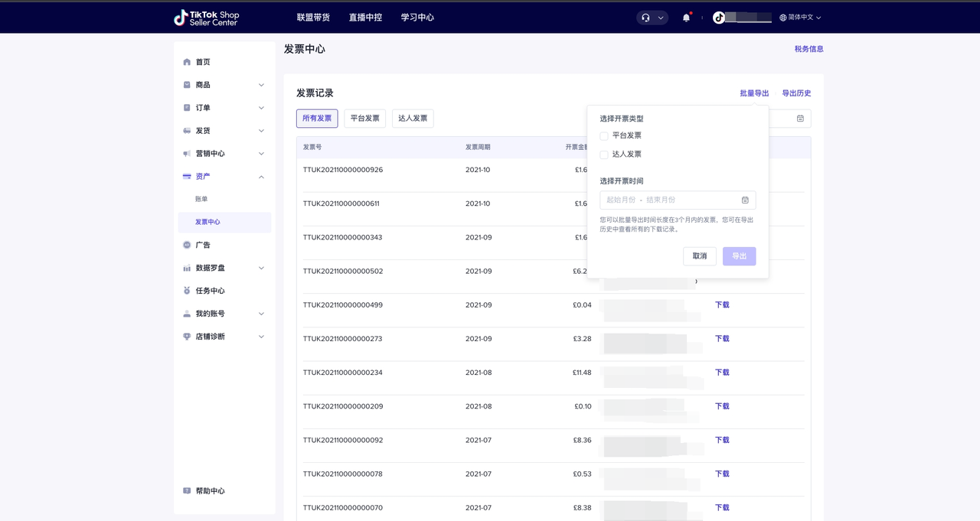This screenshot has width=980, height=521.
Task: Check the 达人发票 checkbox in export popup
Action: [604, 155]
